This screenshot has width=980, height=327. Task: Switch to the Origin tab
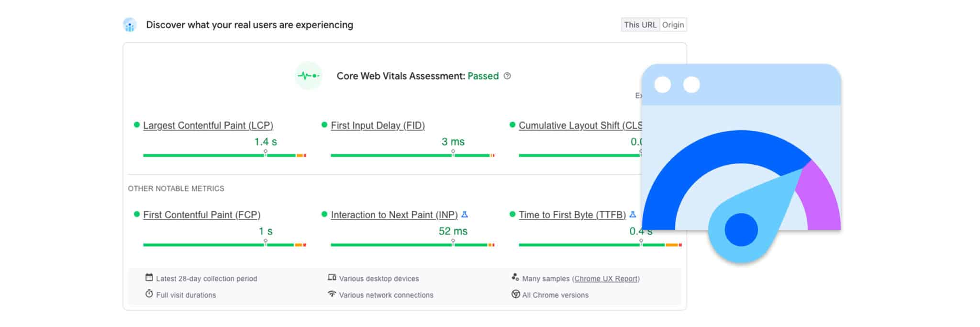pos(673,25)
